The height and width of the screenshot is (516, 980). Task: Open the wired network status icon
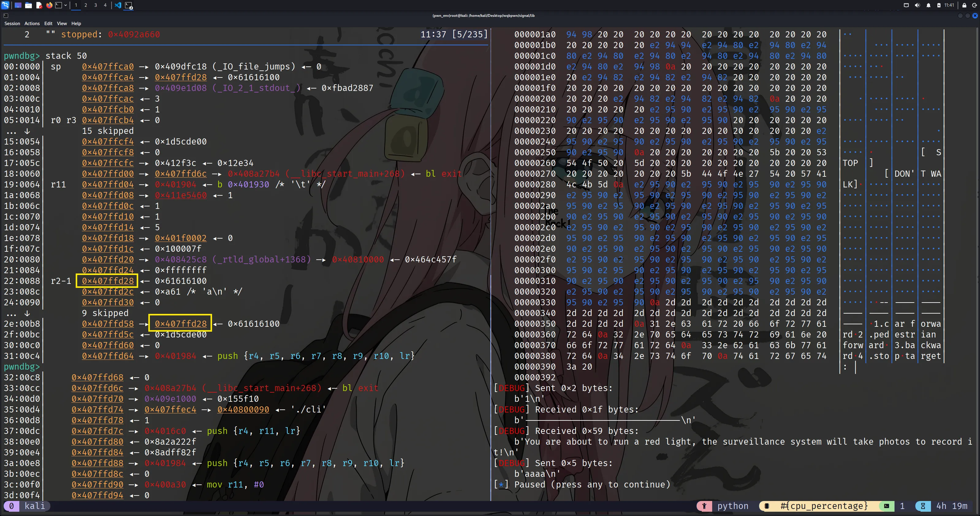[906, 5]
